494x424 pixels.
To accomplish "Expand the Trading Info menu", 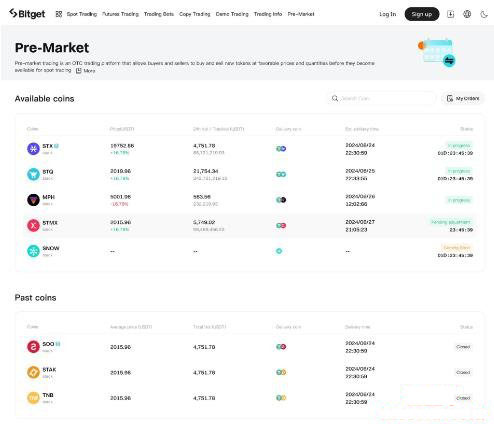I will [x=268, y=14].
